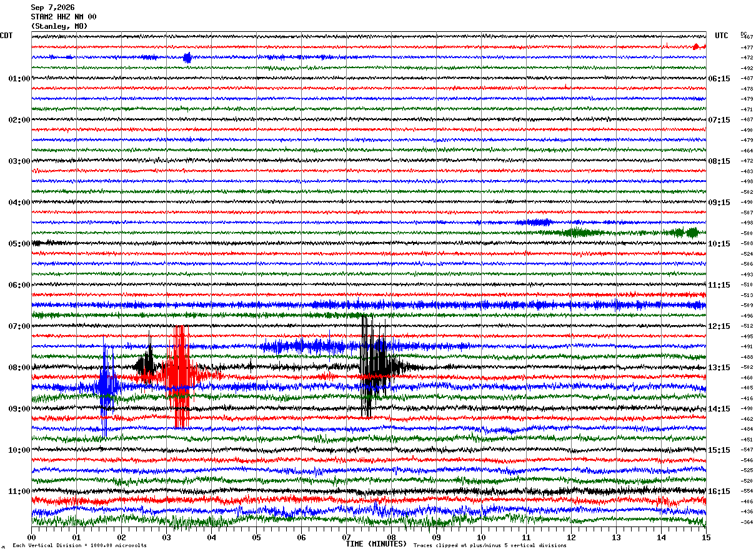
Task: Click the large black seismic event burst
Action: 375,366
